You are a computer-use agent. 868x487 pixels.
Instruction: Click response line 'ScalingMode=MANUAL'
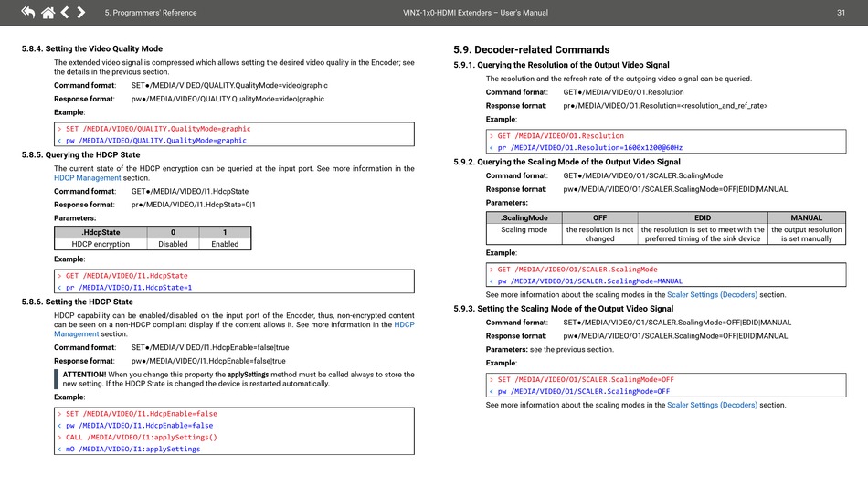tap(590, 281)
